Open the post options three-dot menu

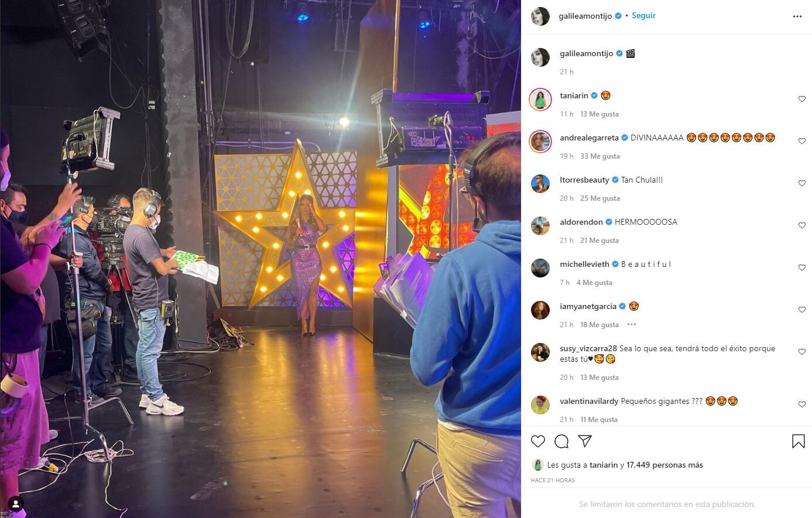797,16
